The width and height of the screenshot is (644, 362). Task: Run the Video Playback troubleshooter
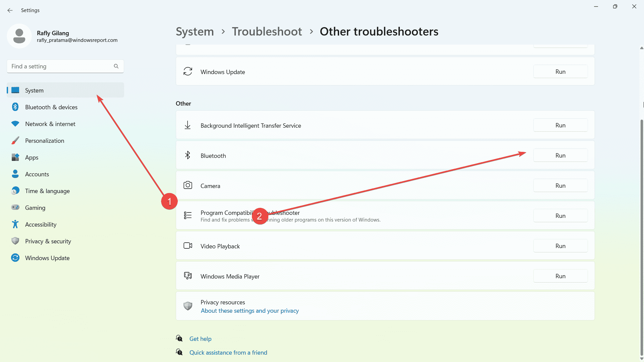pyautogui.click(x=560, y=246)
